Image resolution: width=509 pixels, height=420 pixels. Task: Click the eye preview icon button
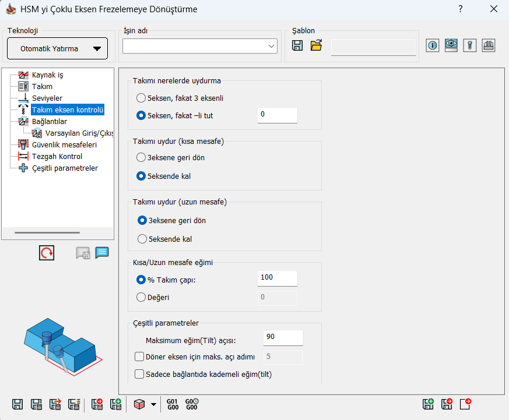451,46
